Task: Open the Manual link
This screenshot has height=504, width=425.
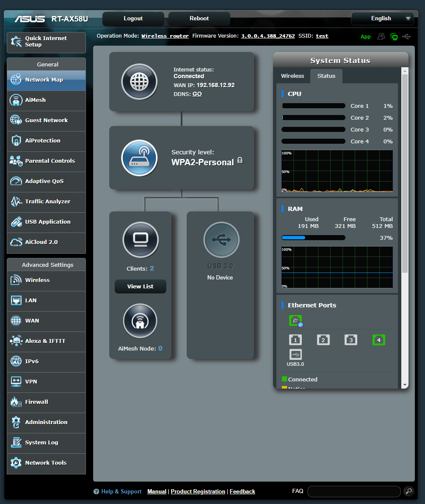Action: click(157, 491)
